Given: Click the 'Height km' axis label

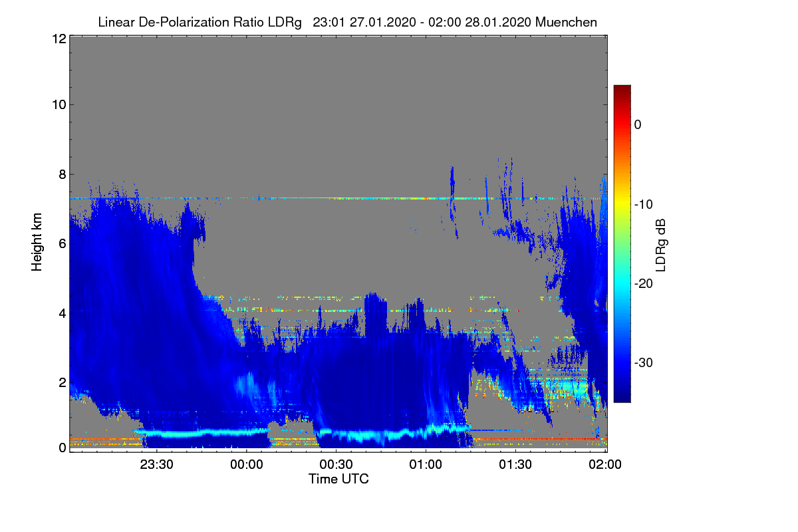Looking at the screenshot, I should tap(37, 243).
